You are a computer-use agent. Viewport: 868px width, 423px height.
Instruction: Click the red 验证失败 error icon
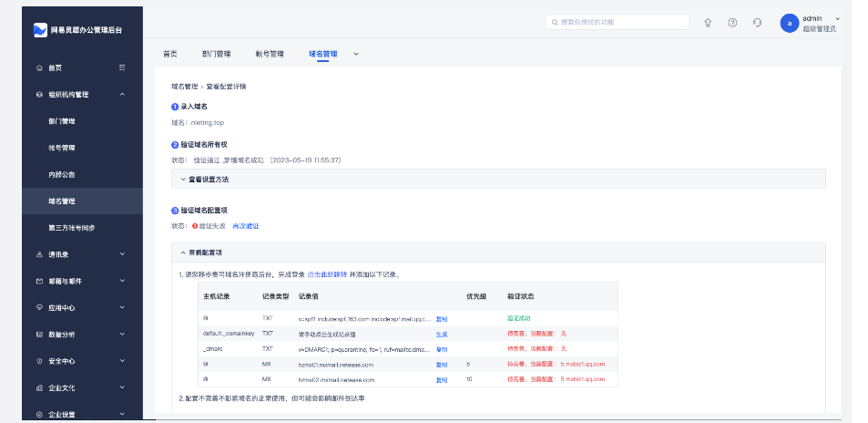click(195, 226)
